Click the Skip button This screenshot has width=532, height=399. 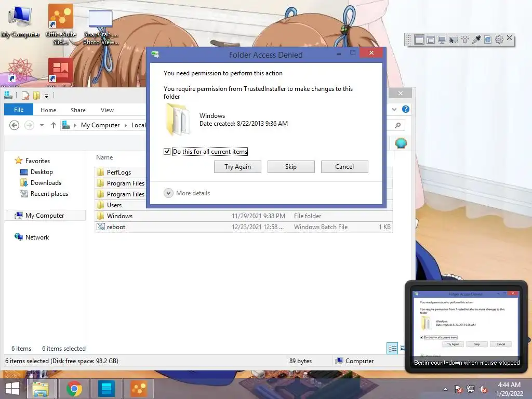291,167
